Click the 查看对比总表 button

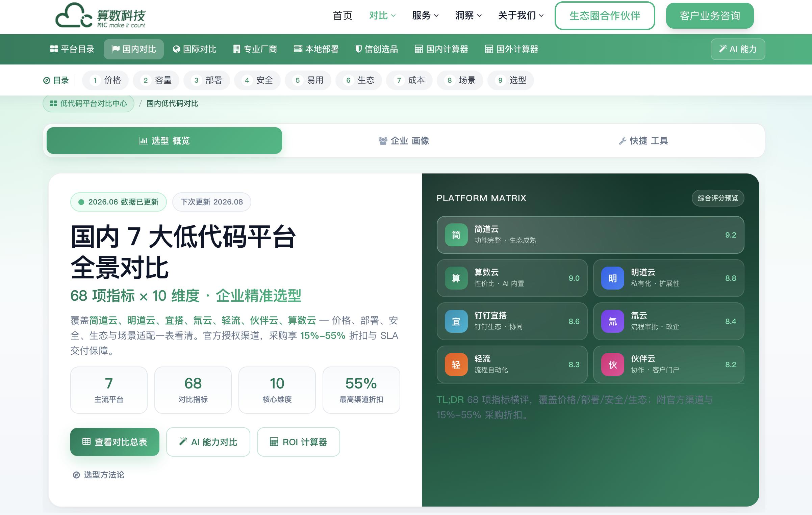point(115,442)
